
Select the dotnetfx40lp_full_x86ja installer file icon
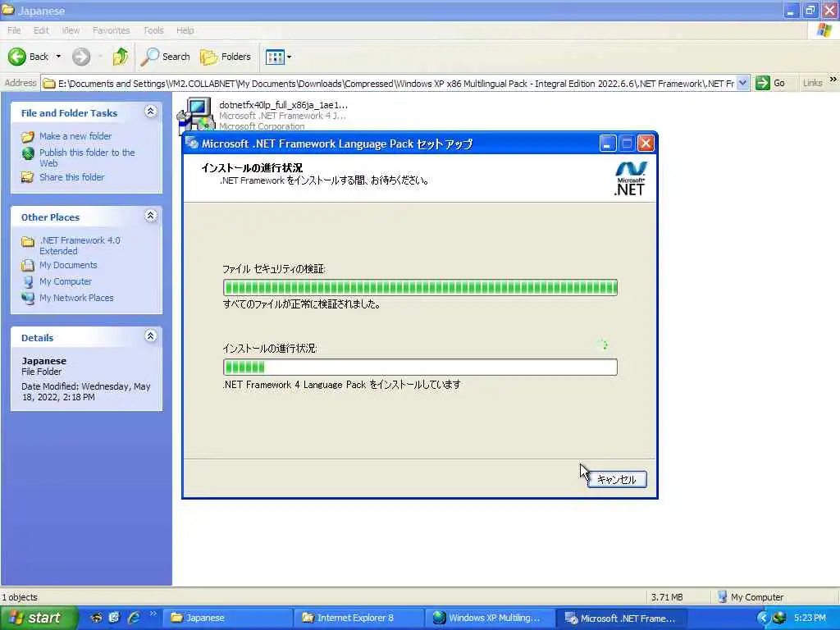tap(195, 113)
